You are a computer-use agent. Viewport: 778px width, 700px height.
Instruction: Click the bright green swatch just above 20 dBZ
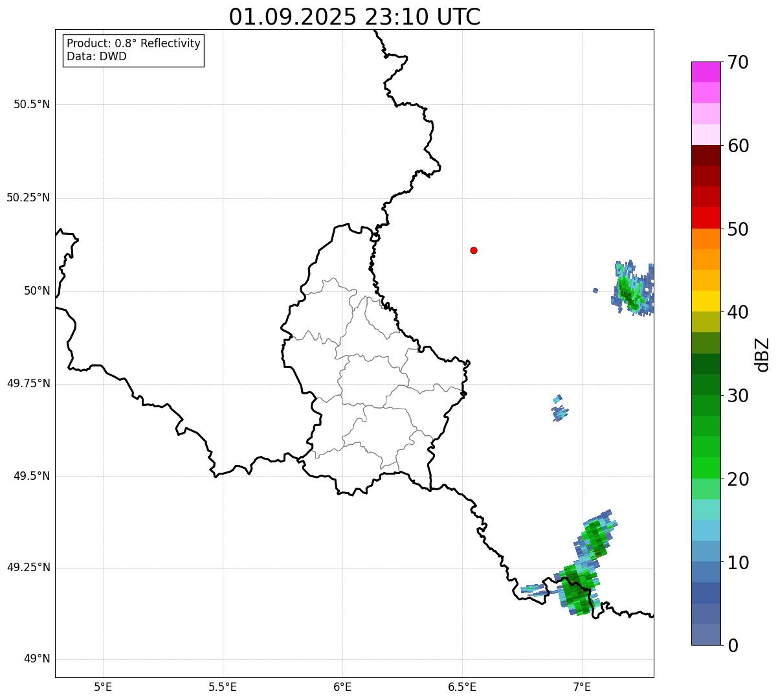706,468
